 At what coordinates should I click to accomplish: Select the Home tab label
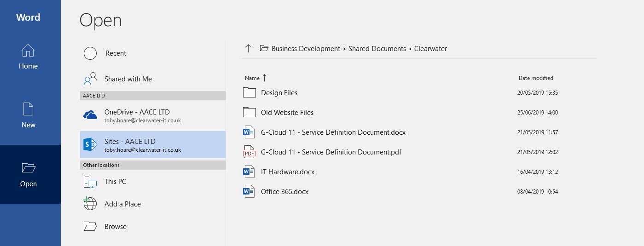(28, 66)
